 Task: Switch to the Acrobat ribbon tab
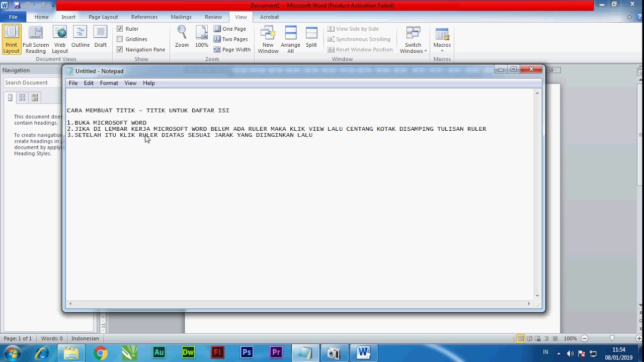[x=269, y=17]
